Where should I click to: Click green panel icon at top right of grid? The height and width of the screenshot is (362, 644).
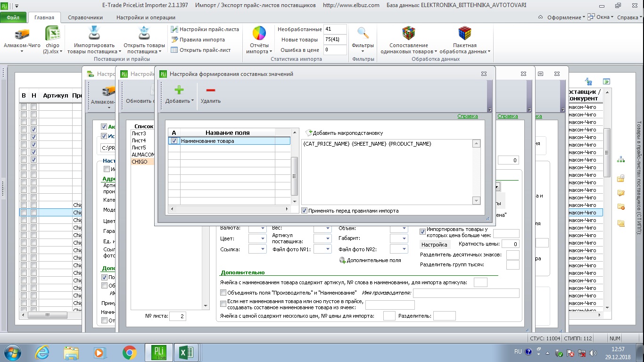(606, 82)
